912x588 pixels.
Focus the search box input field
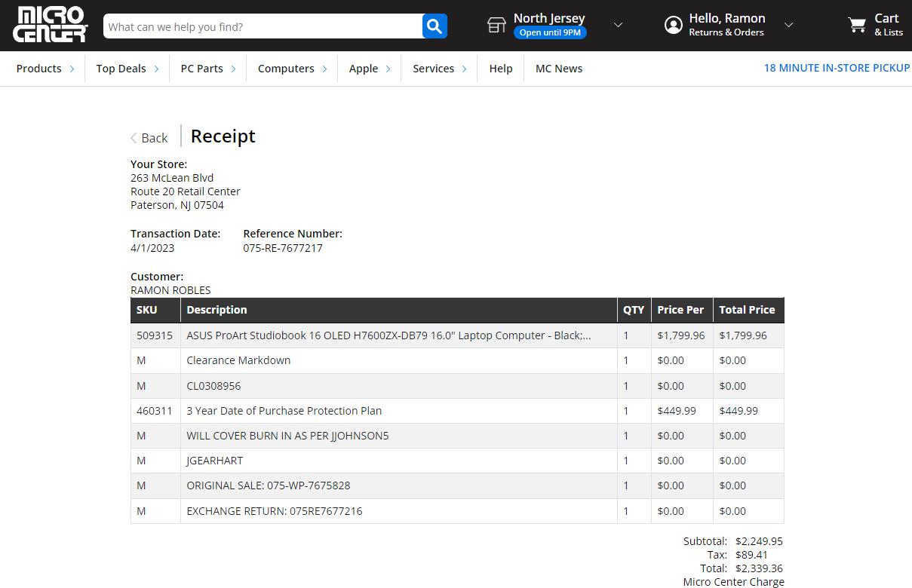click(263, 26)
